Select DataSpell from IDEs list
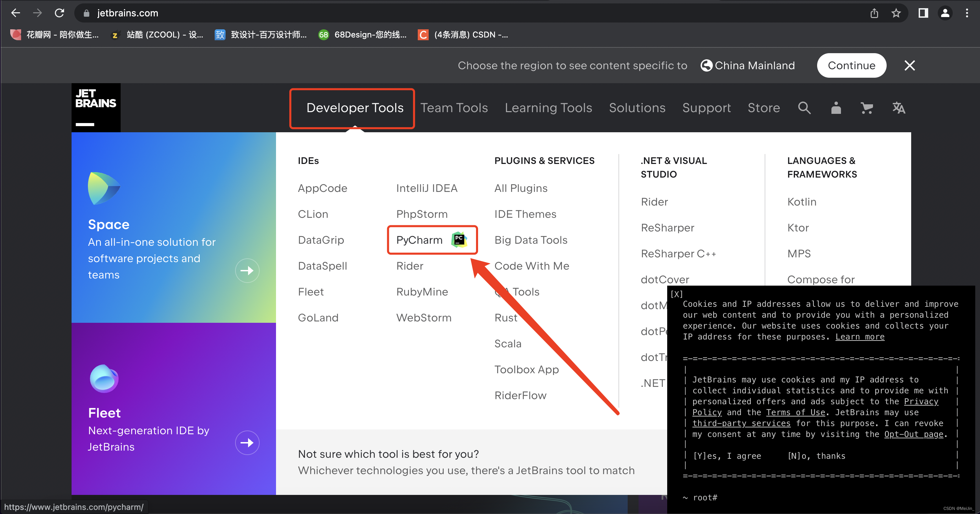Viewport: 980px width, 514px height. click(x=322, y=266)
